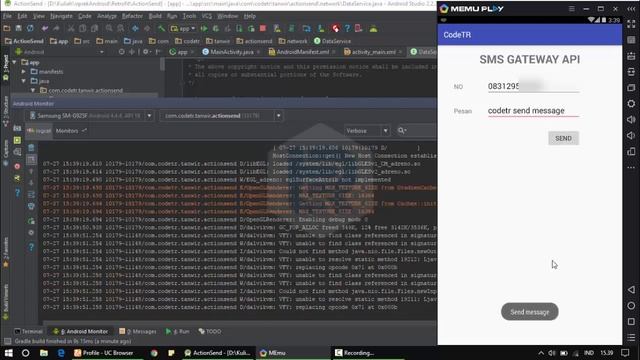Click the Android recent apps square button
640x360 pixels.
click(631, 322)
